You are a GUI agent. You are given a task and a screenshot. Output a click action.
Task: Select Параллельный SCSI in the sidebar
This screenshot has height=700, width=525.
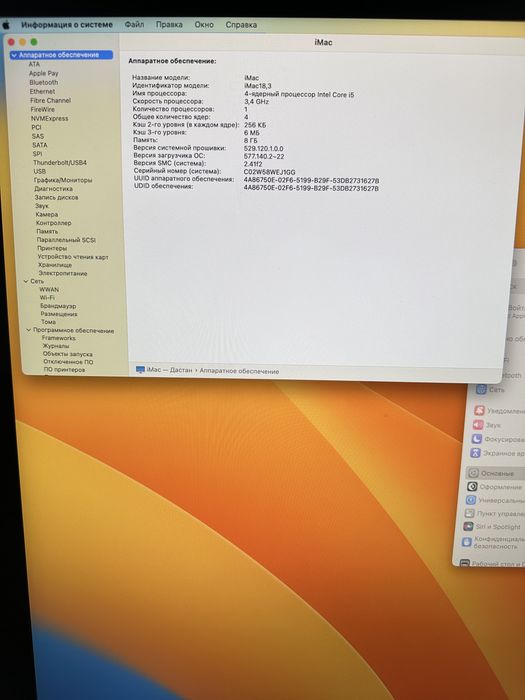(66, 240)
